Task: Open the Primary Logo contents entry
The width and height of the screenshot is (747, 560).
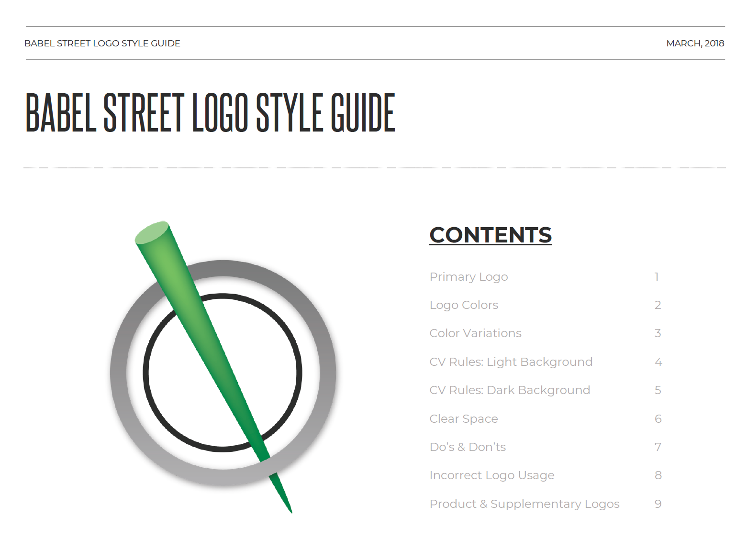Action: tap(468, 277)
